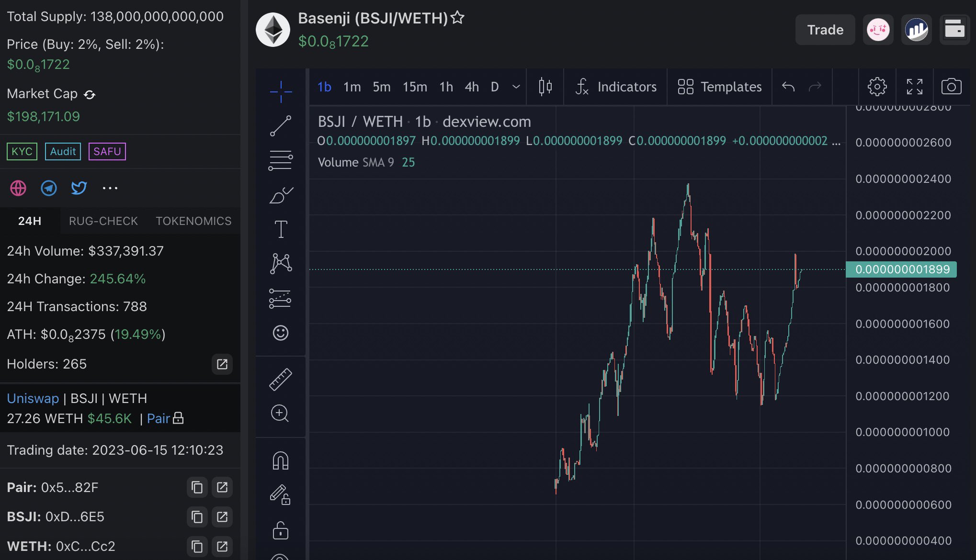
Task: Switch to the TOKENOMICS tab
Action: coord(193,221)
